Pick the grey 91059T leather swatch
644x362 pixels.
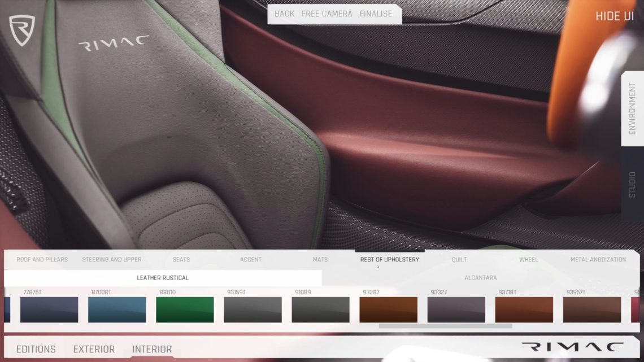pos(253,309)
